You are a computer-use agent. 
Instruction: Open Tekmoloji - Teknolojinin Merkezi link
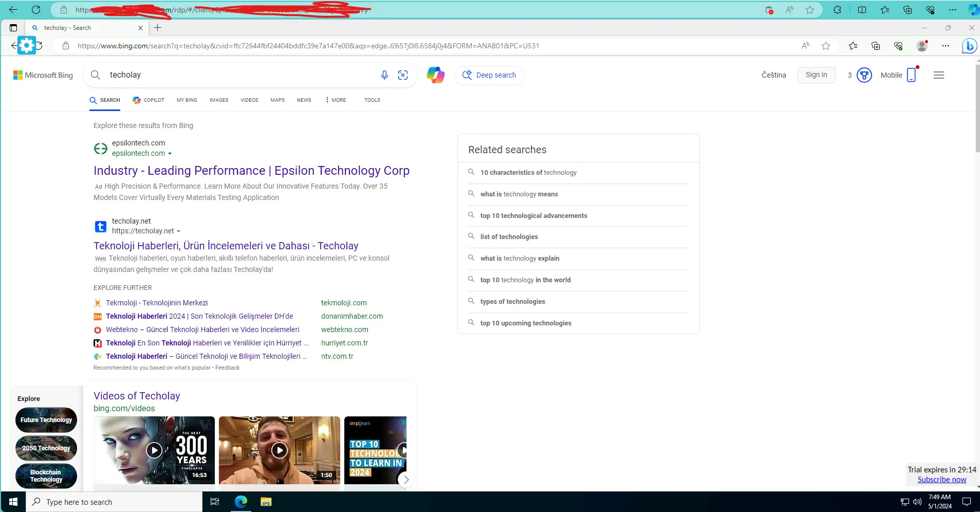point(157,303)
